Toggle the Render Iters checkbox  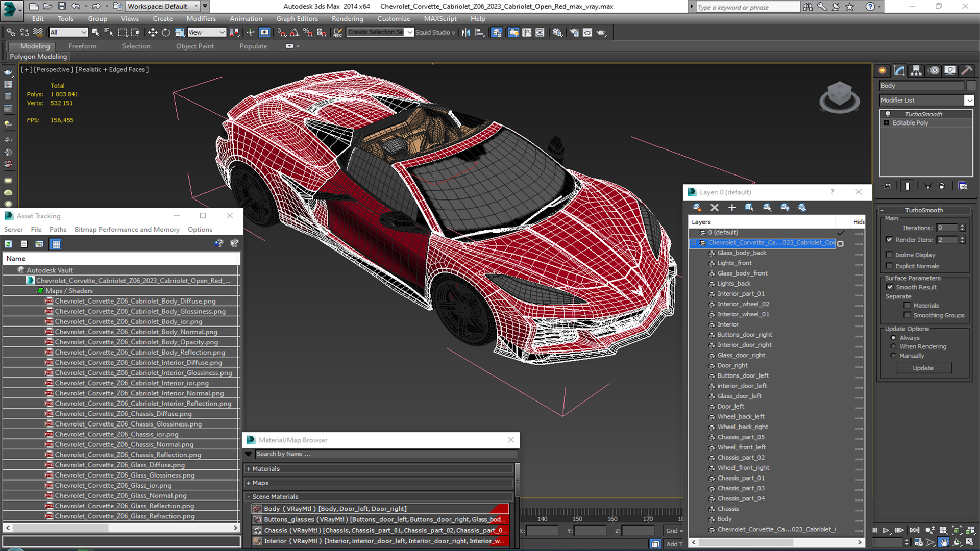pyautogui.click(x=889, y=239)
